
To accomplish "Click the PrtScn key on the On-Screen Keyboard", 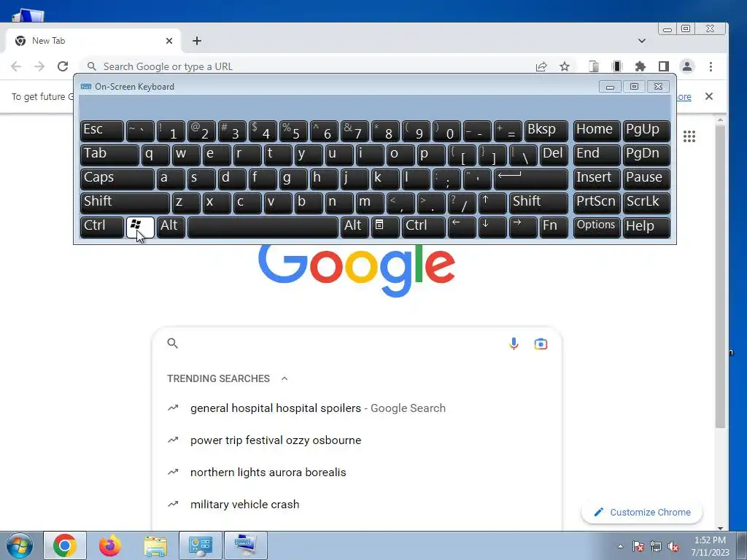I will (597, 203).
